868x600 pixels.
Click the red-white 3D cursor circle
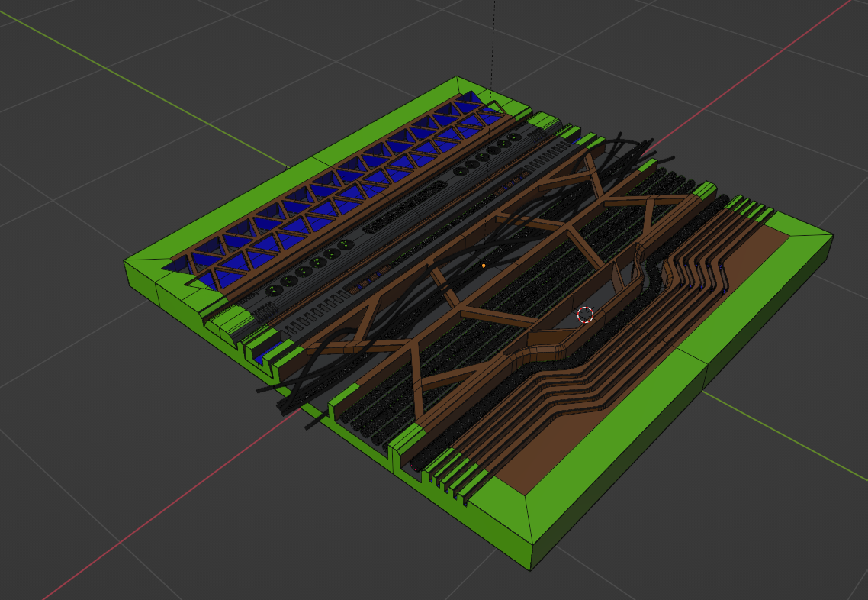(585, 315)
